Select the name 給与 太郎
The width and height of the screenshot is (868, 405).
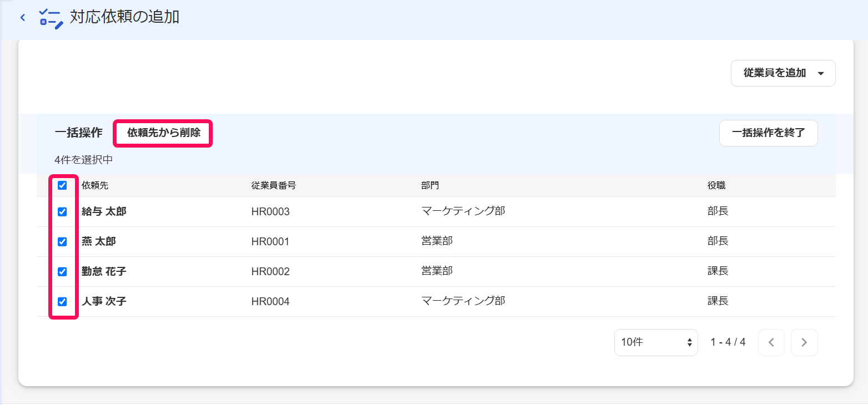104,212
